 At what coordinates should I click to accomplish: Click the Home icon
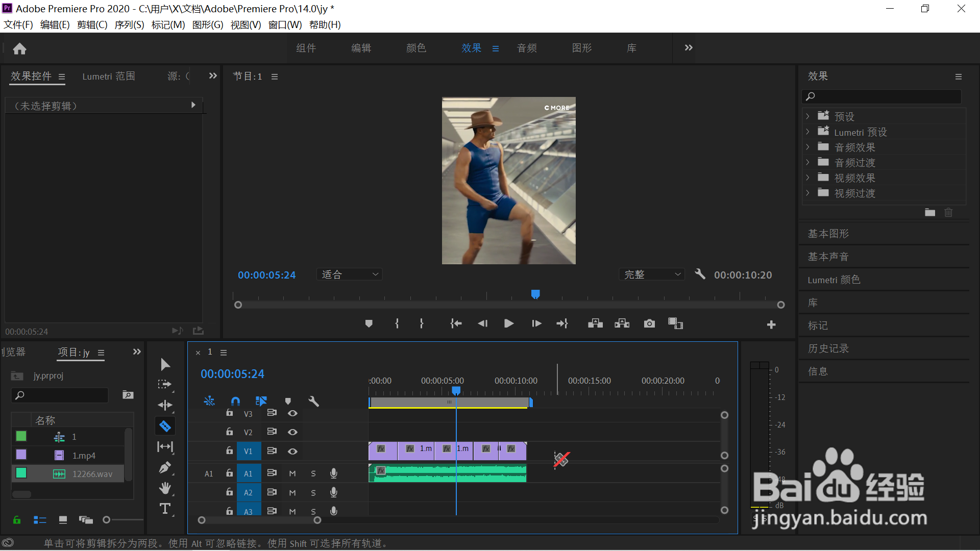click(19, 48)
